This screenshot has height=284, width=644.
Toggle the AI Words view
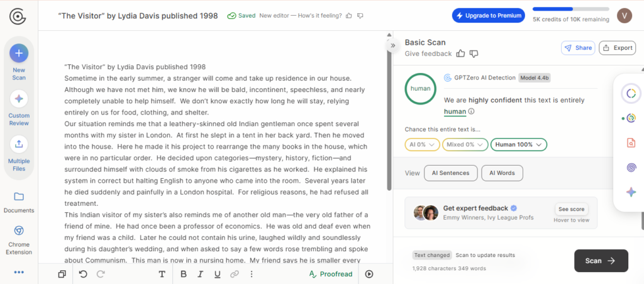click(x=502, y=173)
